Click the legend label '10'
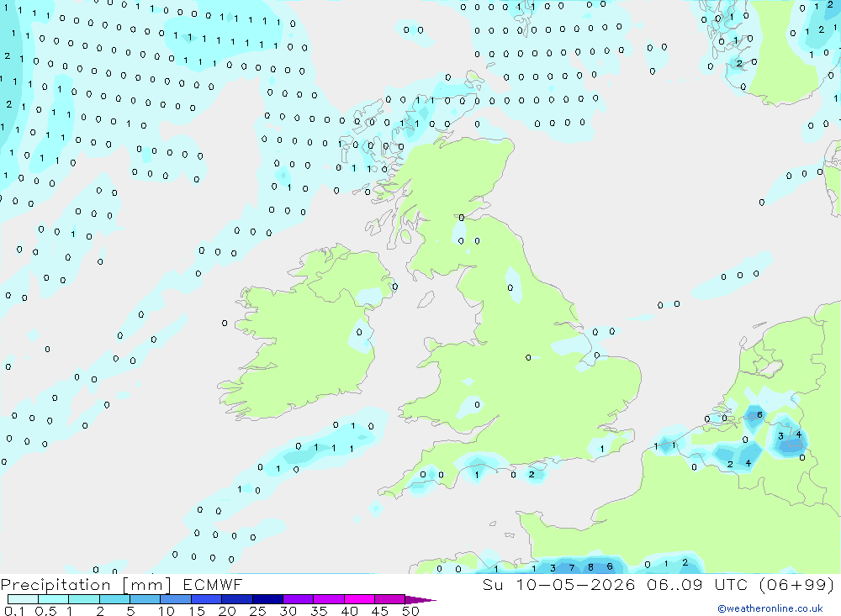The width and height of the screenshot is (841, 616). click(x=167, y=611)
